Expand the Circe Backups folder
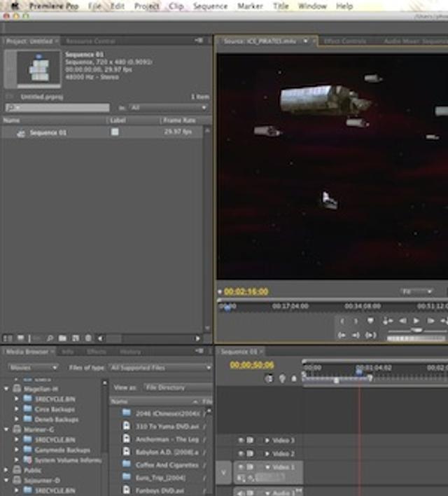 [16, 409]
